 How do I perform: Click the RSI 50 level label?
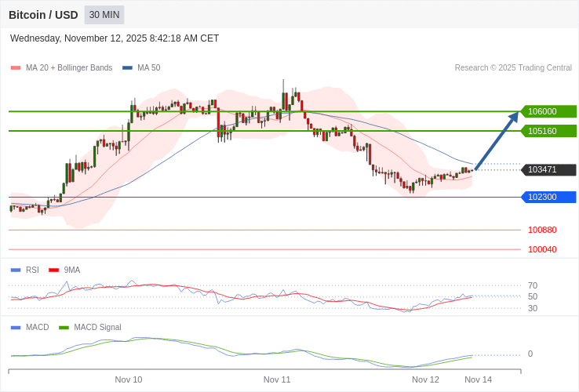point(533,297)
